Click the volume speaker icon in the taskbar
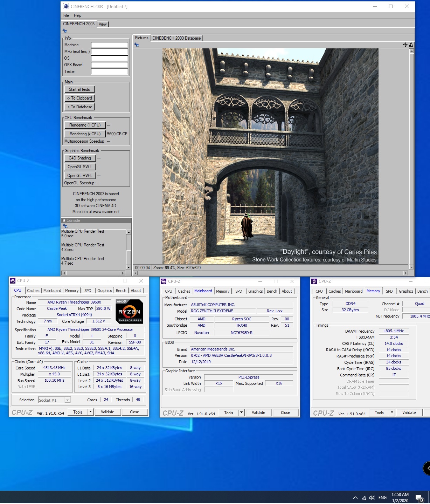 (372, 498)
